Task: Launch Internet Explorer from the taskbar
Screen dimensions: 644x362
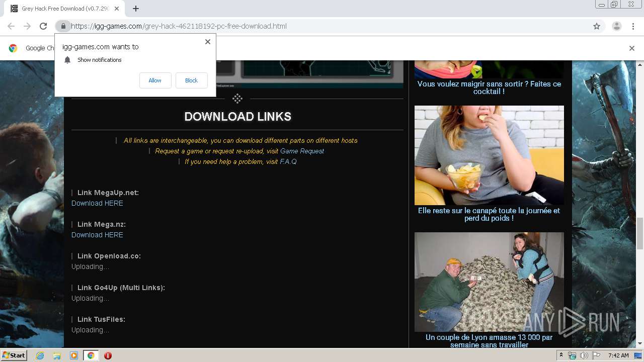Action: (x=40, y=355)
